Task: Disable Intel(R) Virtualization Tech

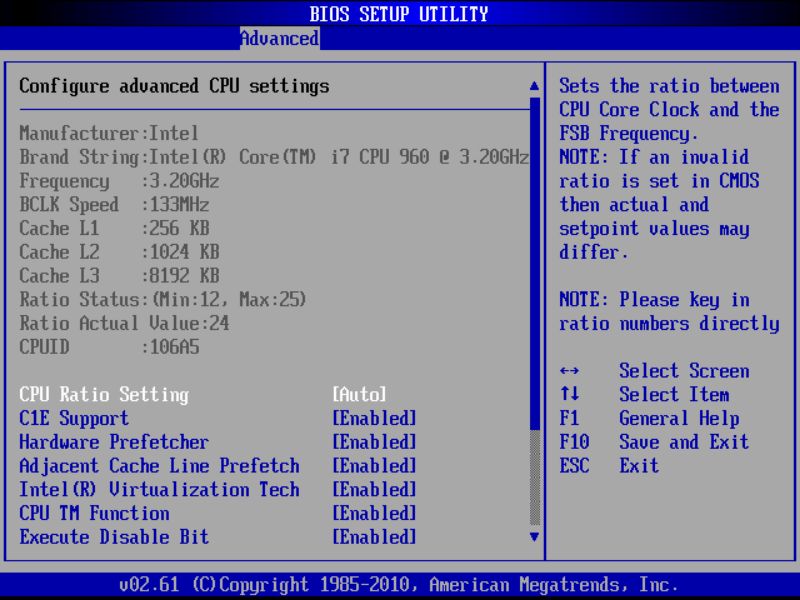Action: pyautogui.click(x=160, y=489)
